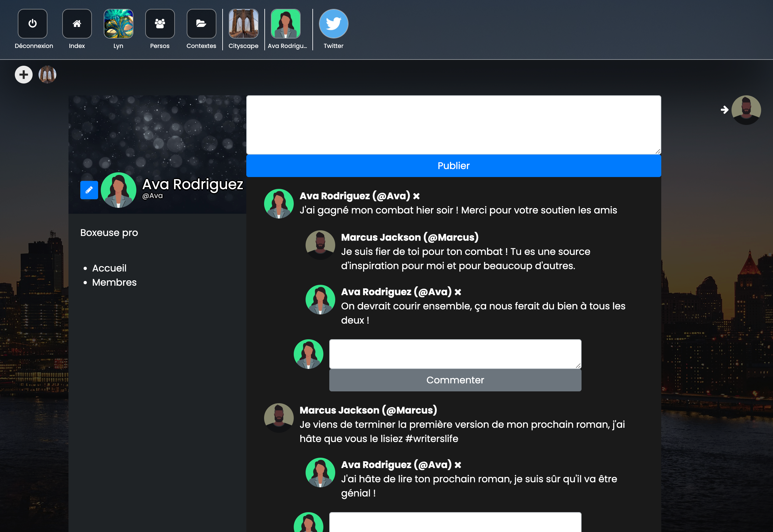The height and width of the screenshot is (532, 773).
Task: Select Ava Rodriguez character in top bar
Action: [x=286, y=24]
